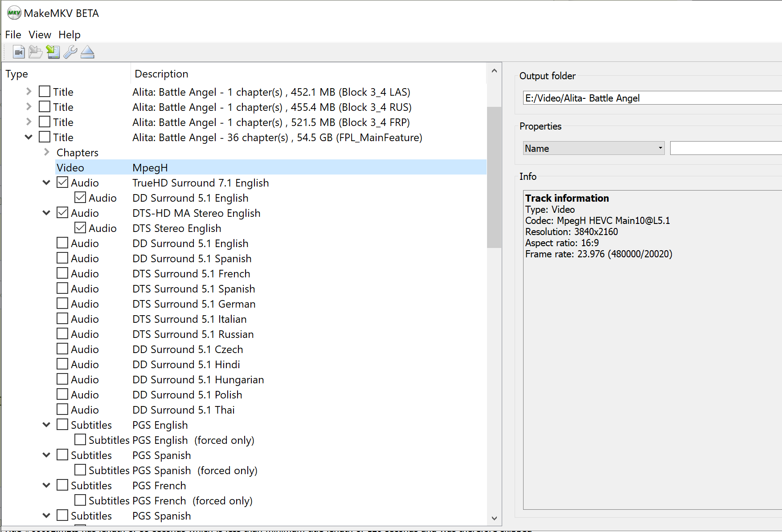This screenshot has width=782, height=532.
Task: Uncheck the DTS Stereo English audio track
Action: (x=80, y=228)
